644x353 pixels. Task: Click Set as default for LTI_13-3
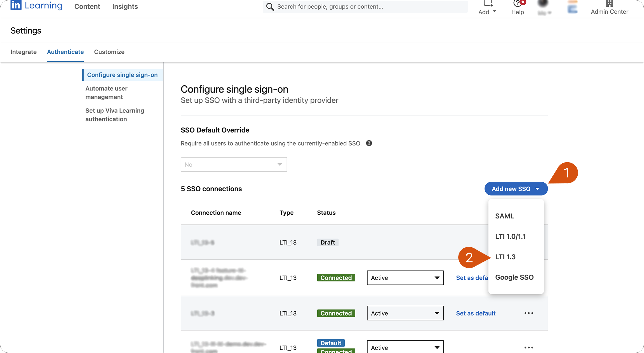[x=476, y=313]
